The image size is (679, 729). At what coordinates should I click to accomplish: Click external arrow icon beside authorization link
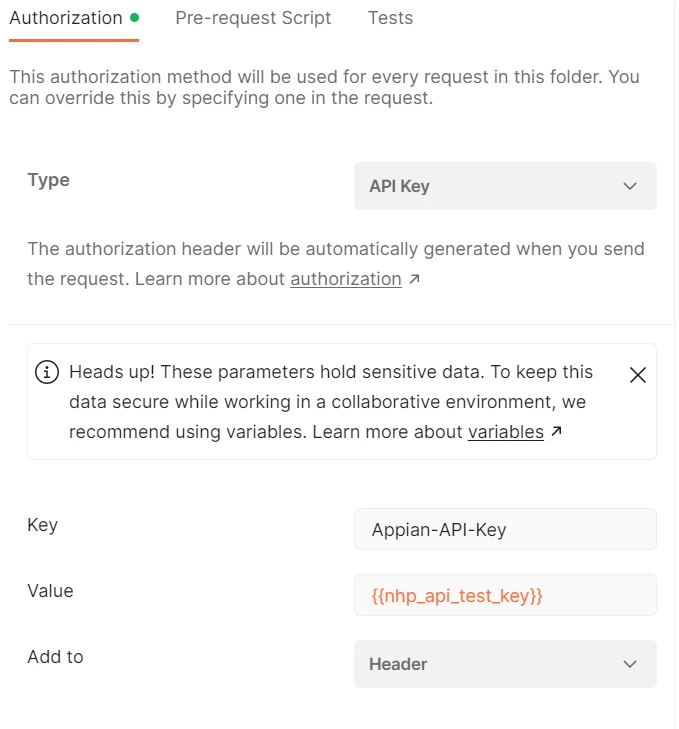(x=414, y=279)
